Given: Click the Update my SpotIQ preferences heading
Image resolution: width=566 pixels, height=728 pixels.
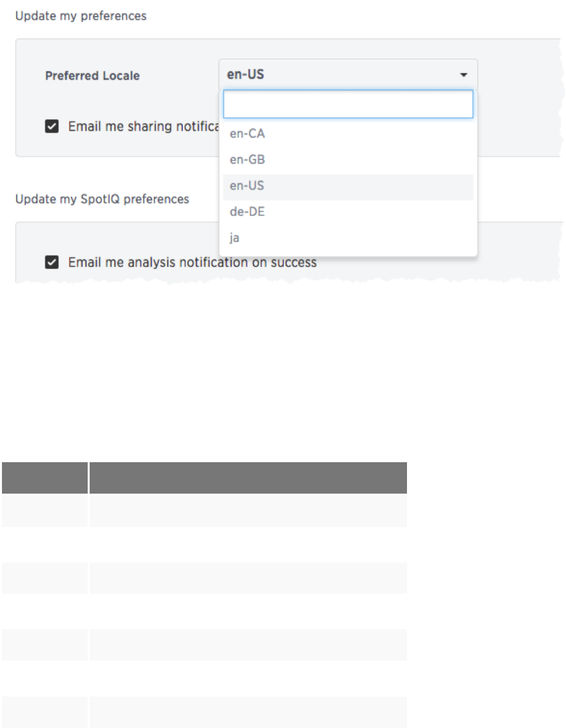Looking at the screenshot, I should coord(102,198).
